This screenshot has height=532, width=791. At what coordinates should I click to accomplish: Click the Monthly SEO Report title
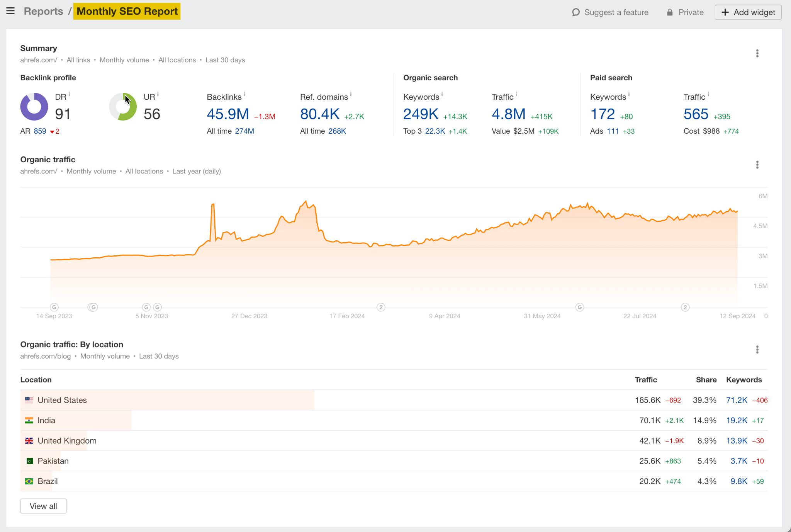[127, 11]
